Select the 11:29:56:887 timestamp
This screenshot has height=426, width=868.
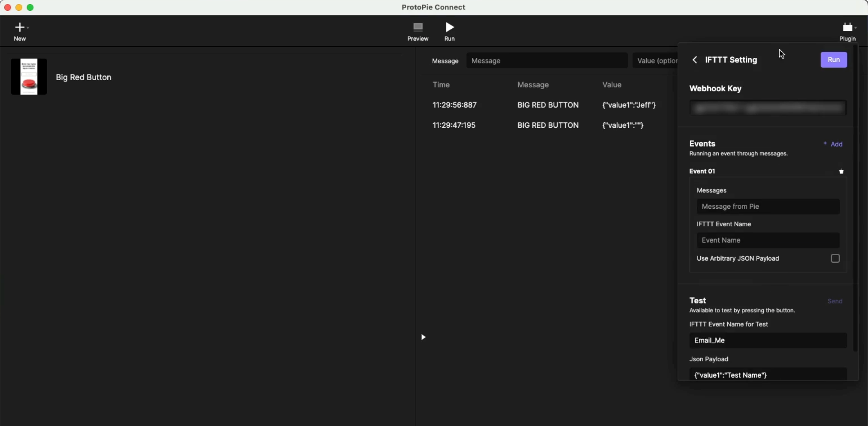(454, 105)
